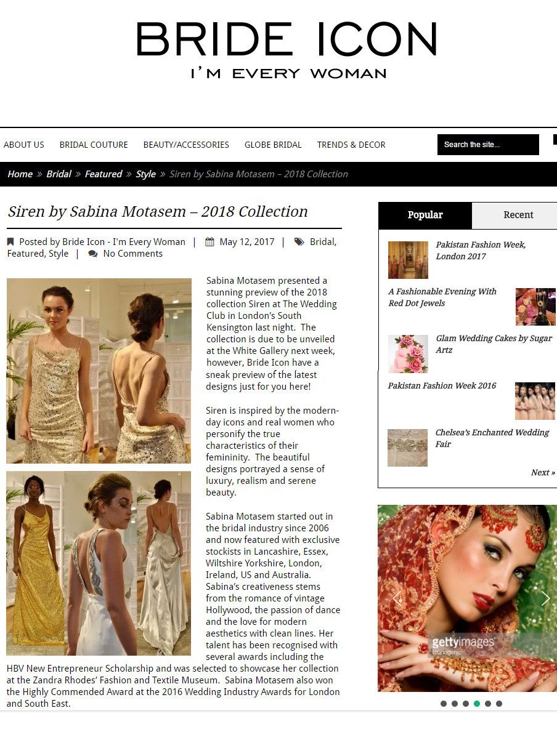Select the second slider dot
The width and height of the screenshot is (557, 756).
pos(455,704)
